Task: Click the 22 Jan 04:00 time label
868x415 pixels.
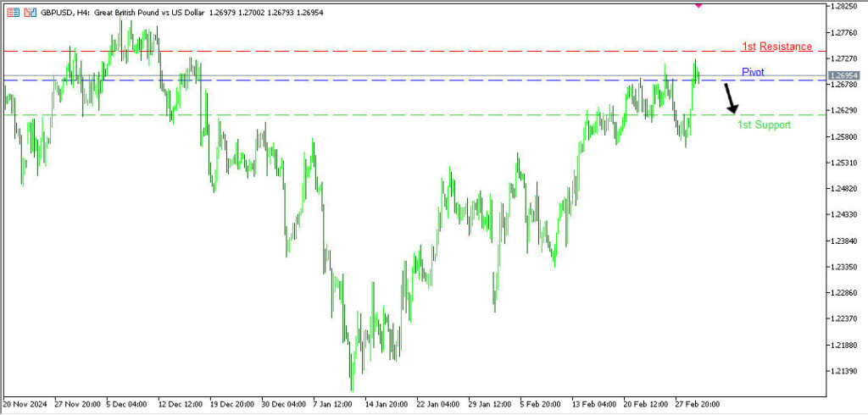Action: click(x=437, y=404)
